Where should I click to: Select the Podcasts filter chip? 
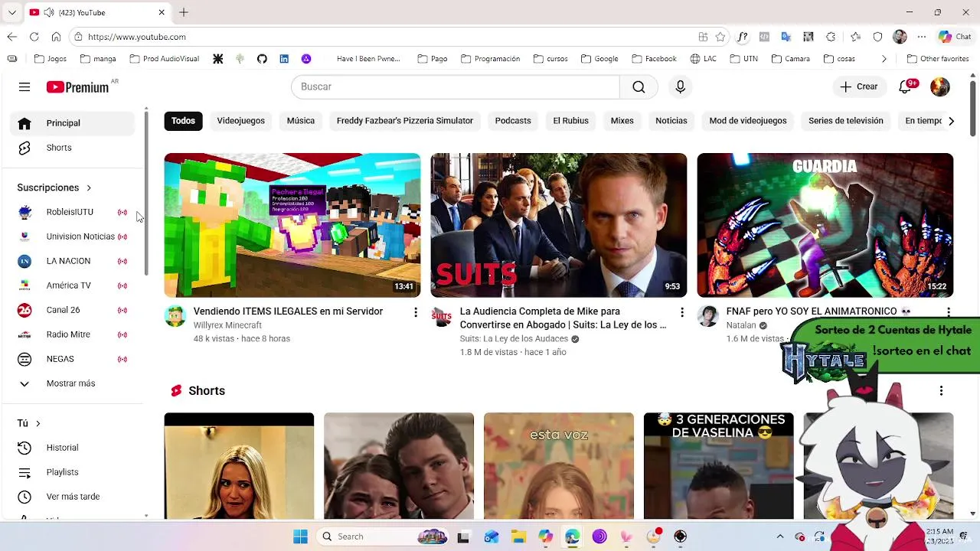click(x=513, y=121)
